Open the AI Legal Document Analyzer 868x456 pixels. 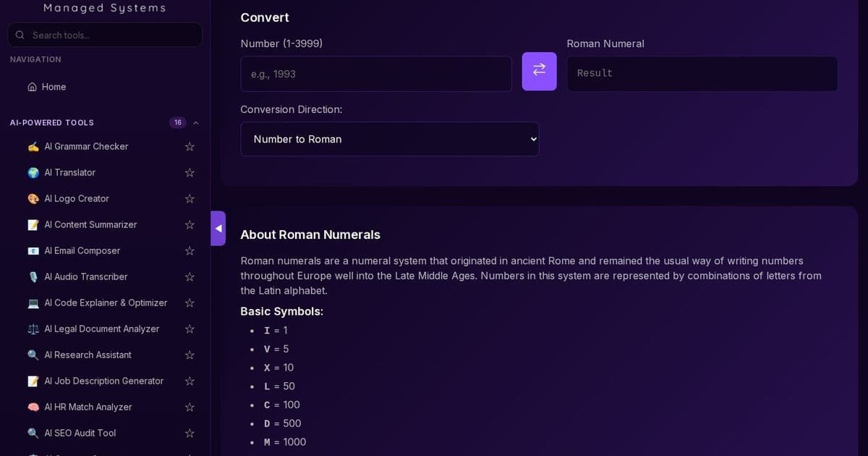[101, 329]
